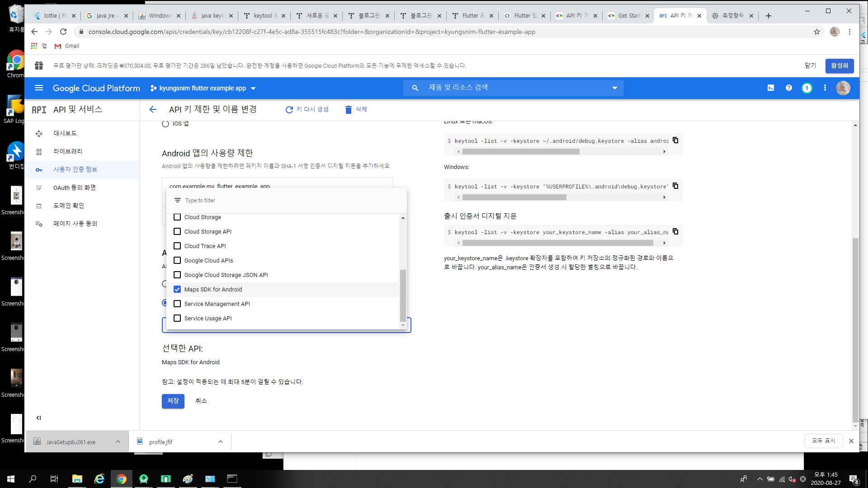Copy the Windows keytool command
Image resolution: width=868 pixels, height=488 pixels.
675,186
